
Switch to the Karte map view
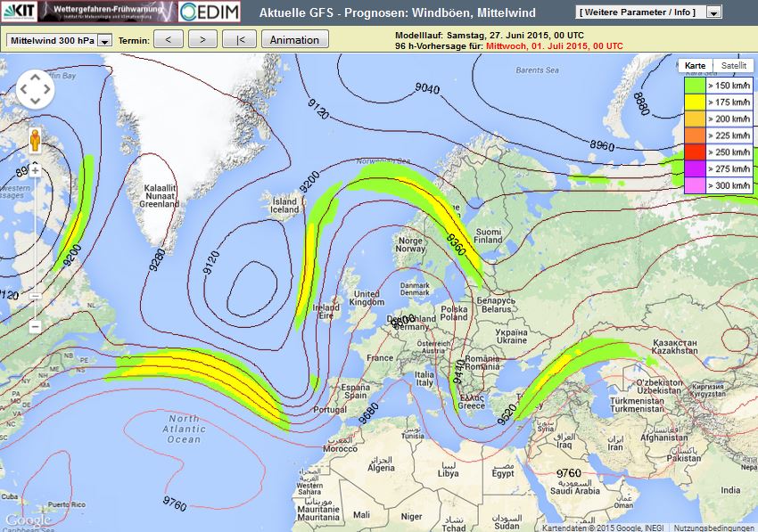[x=696, y=66]
